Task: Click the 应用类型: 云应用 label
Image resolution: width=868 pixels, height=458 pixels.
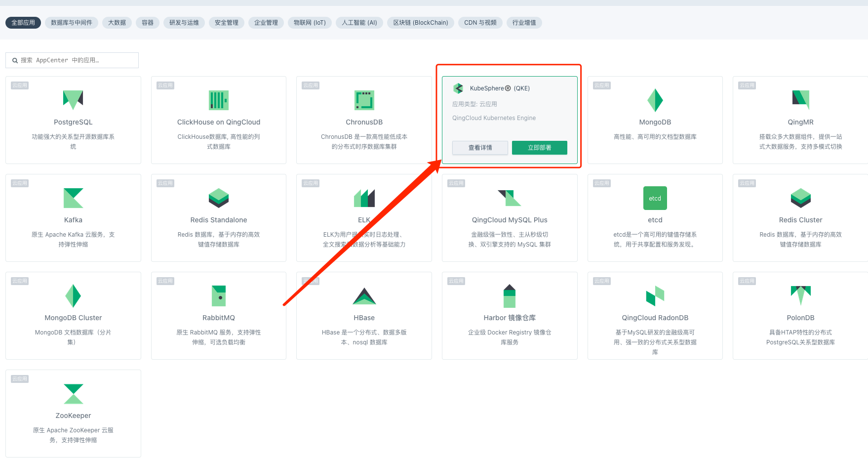Action: [x=474, y=104]
